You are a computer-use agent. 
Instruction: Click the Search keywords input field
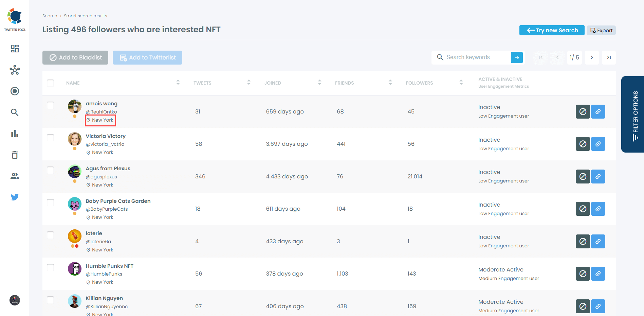tap(475, 57)
